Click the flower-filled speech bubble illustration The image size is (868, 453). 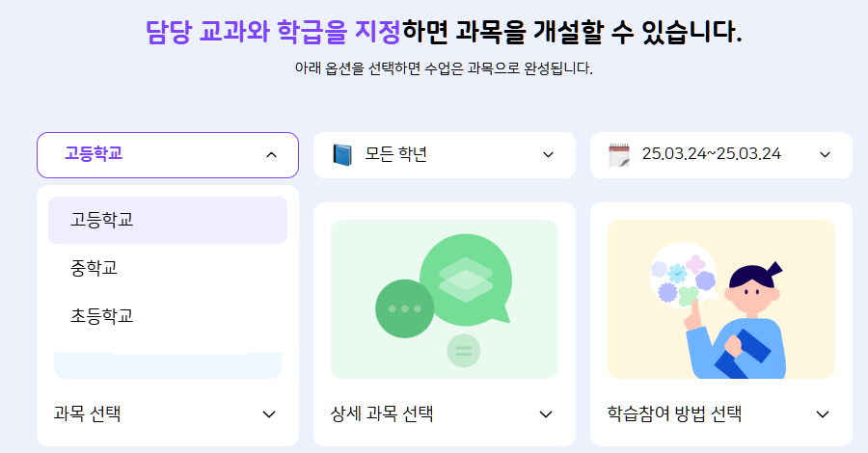(683, 275)
